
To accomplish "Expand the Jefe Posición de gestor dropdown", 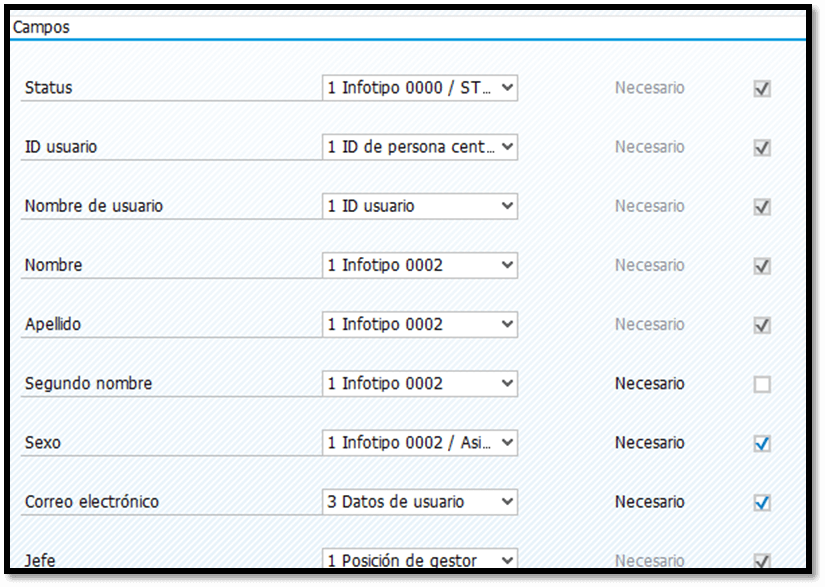I will tap(419, 559).
